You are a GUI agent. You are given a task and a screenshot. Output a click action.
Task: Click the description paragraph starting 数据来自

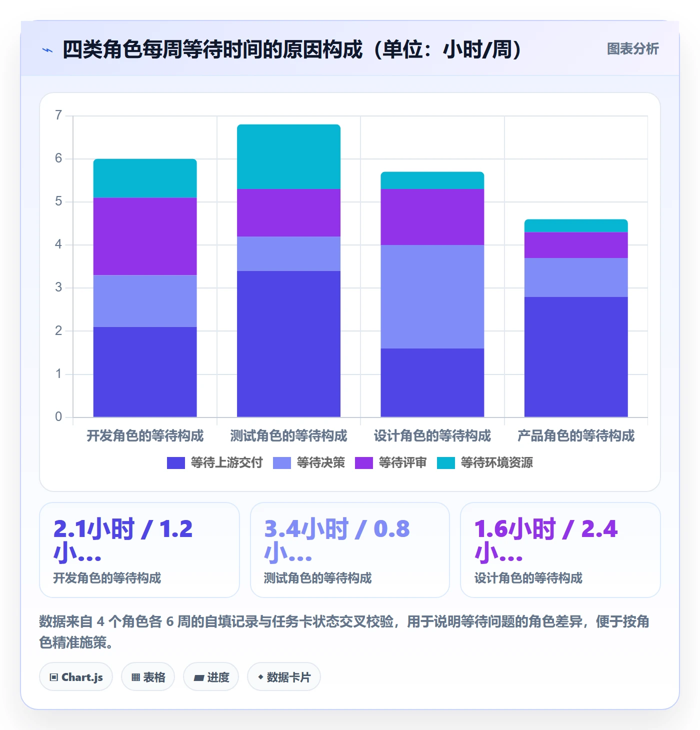[x=344, y=632]
